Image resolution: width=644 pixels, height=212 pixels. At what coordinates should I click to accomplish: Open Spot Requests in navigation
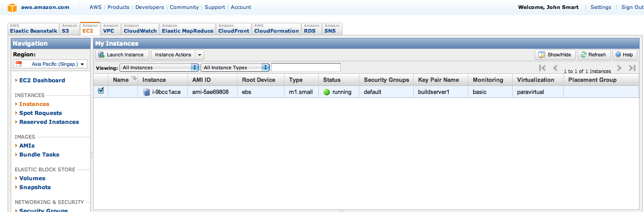click(x=40, y=113)
